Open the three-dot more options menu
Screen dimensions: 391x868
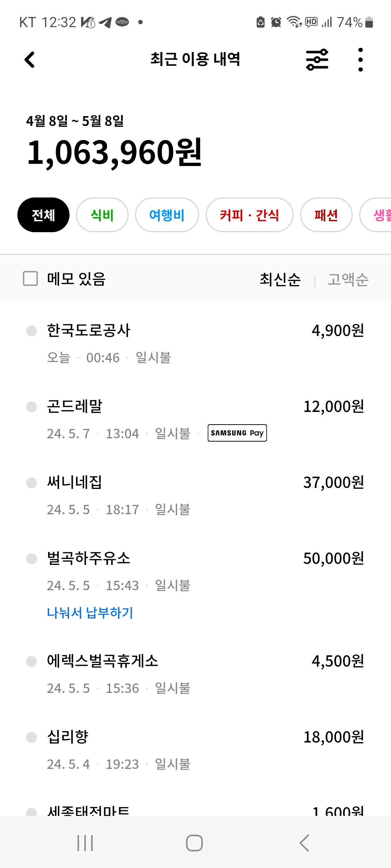[360, 60]
